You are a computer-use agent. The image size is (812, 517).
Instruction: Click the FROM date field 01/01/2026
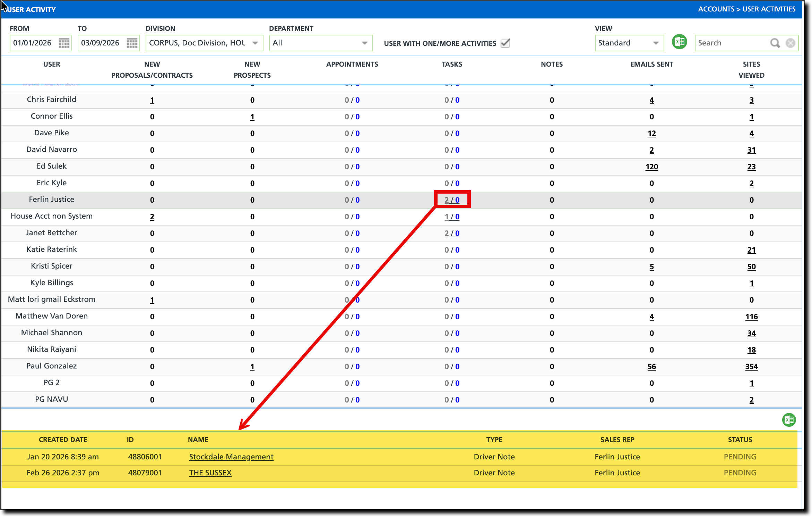click(33, 43)
